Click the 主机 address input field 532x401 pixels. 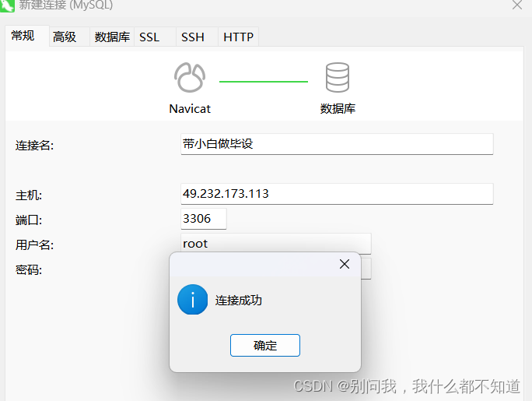click(337, 194)
